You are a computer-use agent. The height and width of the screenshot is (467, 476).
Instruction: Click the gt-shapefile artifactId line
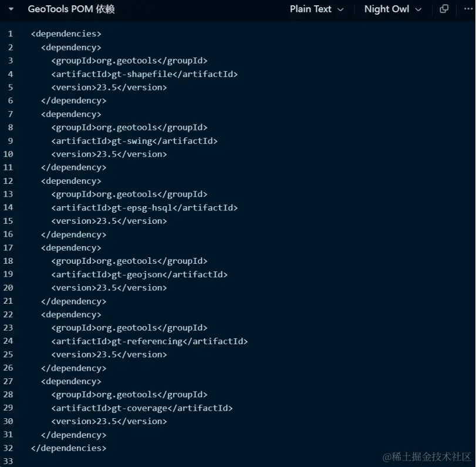point(144,74)
